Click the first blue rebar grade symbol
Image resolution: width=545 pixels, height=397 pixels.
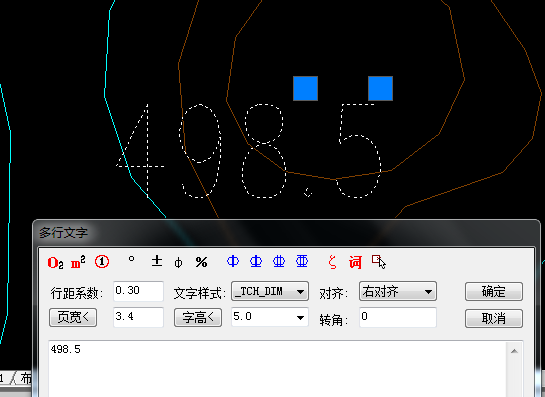(x=233, y=261)
